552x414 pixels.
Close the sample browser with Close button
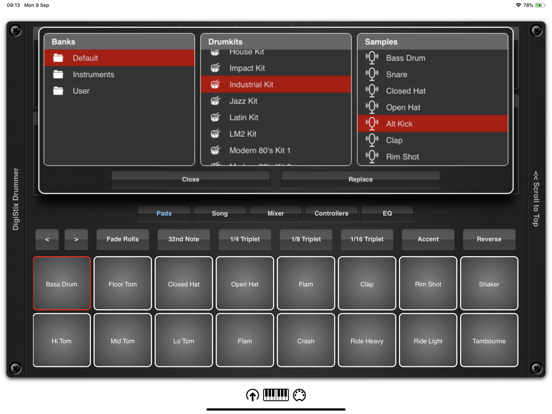pyautogui.click(x=191, y=180)
